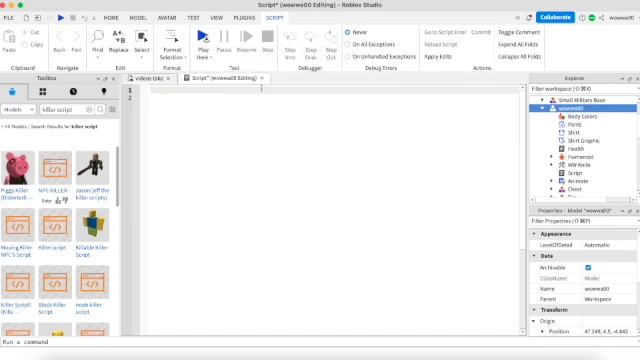Select On All Exceptions radio option

tap(347, 44)
